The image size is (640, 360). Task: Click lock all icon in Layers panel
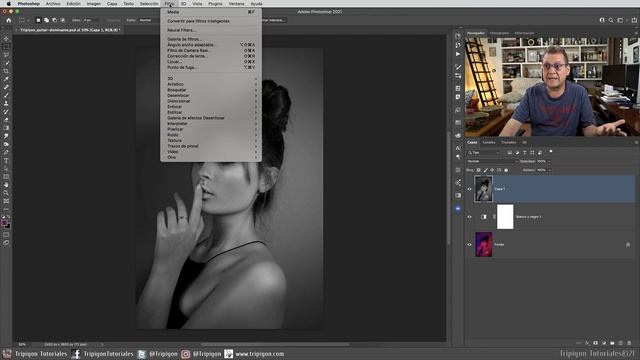point(506,170)
